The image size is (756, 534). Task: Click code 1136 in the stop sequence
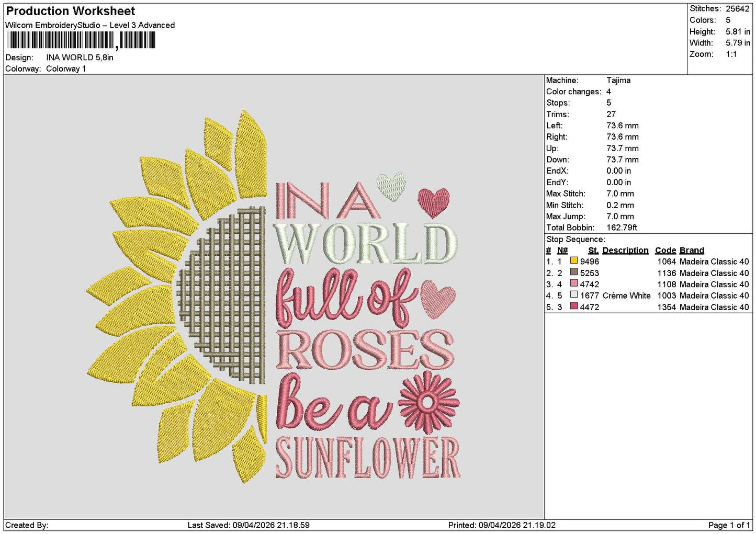coord(667,273)
